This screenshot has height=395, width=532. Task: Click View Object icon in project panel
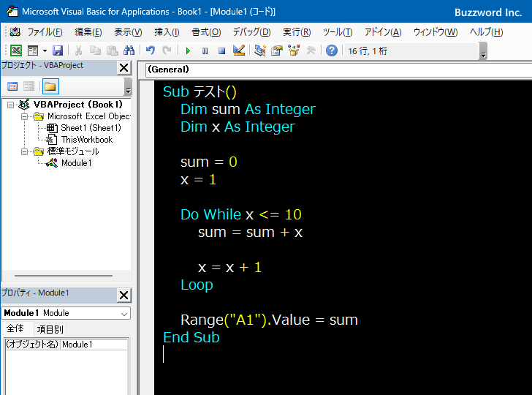pos(28,86)
